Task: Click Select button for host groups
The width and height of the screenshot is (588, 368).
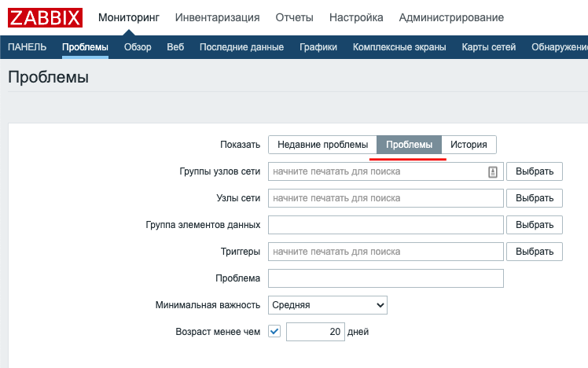Action: tap(535, 171)
